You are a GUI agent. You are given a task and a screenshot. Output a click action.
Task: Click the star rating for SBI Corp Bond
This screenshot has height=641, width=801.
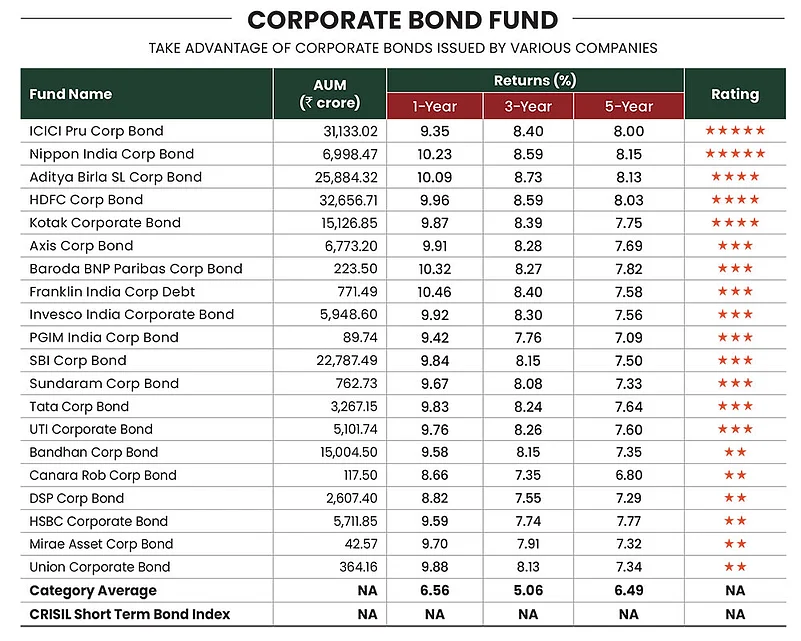coord(735,360)
